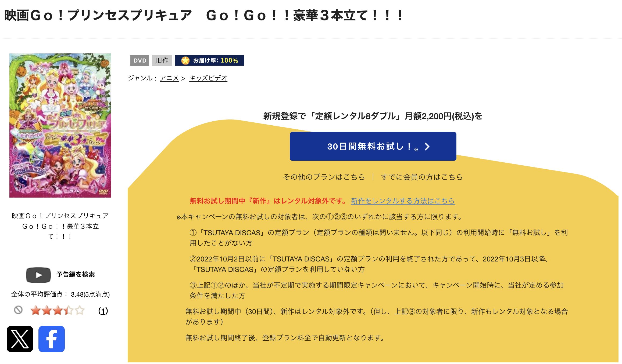Click the play icon for trailer search
Viewport: 622px width, 364px height.
(38, 275)
